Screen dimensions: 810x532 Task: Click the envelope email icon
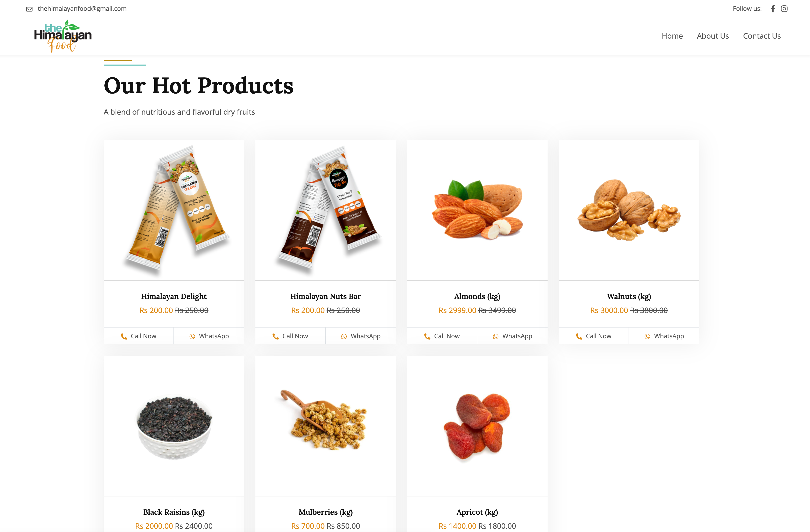click(x=29, y=9)
